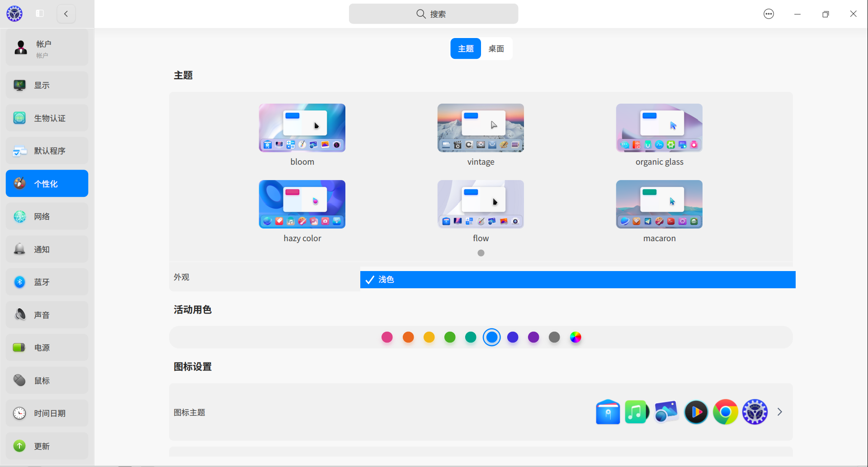The image size is (868, 467).
Task: Select the bloom theme thumbnail
Action: point(302,128)
